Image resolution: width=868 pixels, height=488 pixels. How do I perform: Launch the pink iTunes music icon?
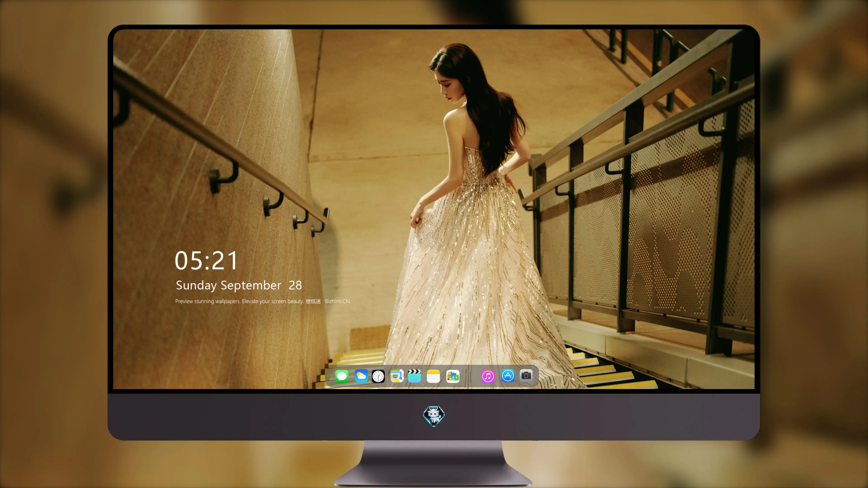(x=488, y=376)
